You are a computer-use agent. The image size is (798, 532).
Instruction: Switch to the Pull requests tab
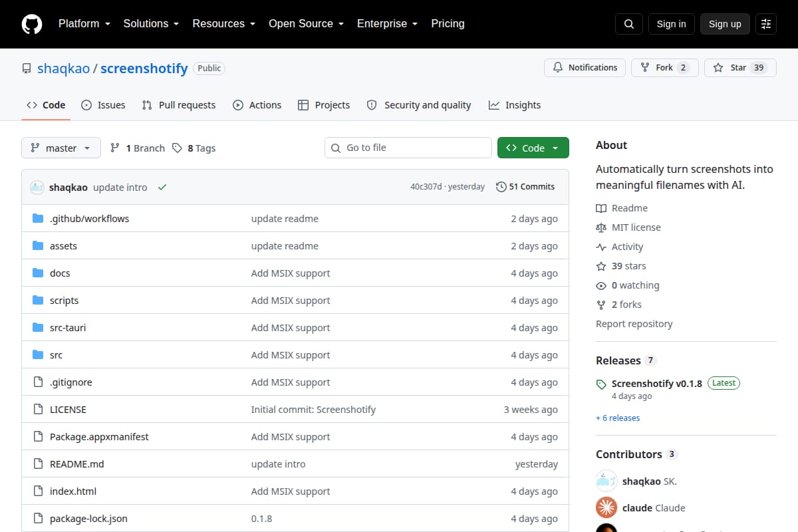coord(179,105)
